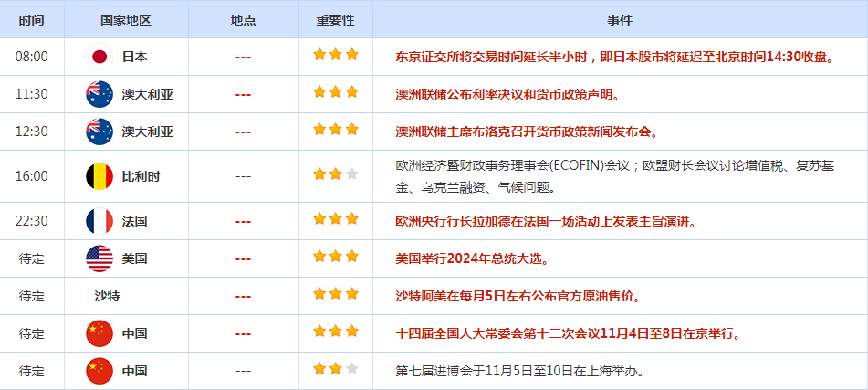
Task: Click Australia flag in the 11:30 row
Action: tap(99, 94)
